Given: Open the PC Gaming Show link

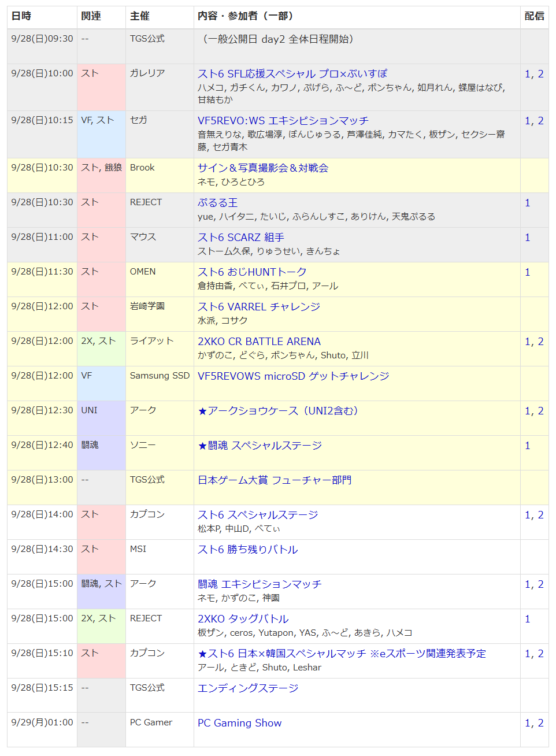Looking at the screenshot, I should [239, 723].
